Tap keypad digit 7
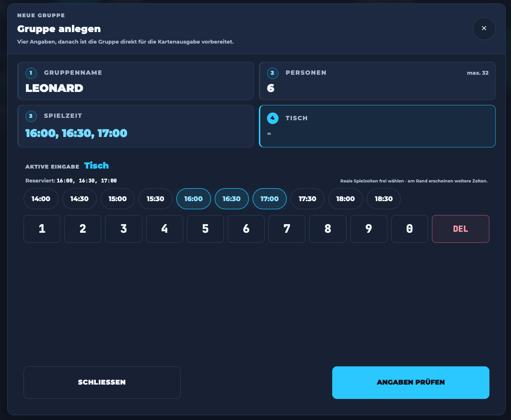511x420 pixels. tap(287, 229)
